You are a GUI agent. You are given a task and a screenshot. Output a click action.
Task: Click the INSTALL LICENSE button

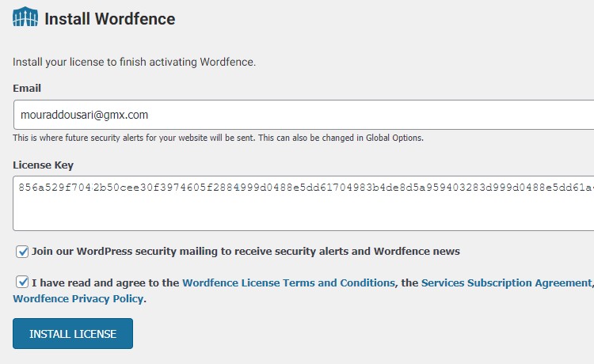click(73, 333)
